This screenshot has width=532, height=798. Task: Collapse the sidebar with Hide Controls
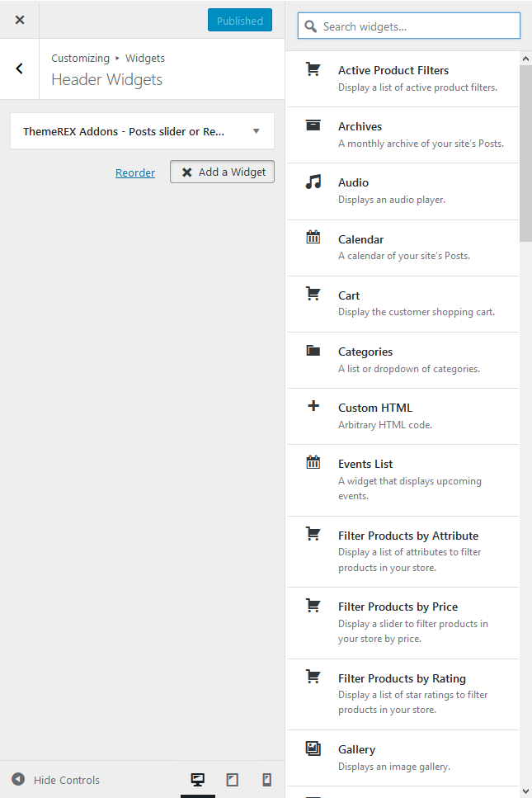(55, 780)
